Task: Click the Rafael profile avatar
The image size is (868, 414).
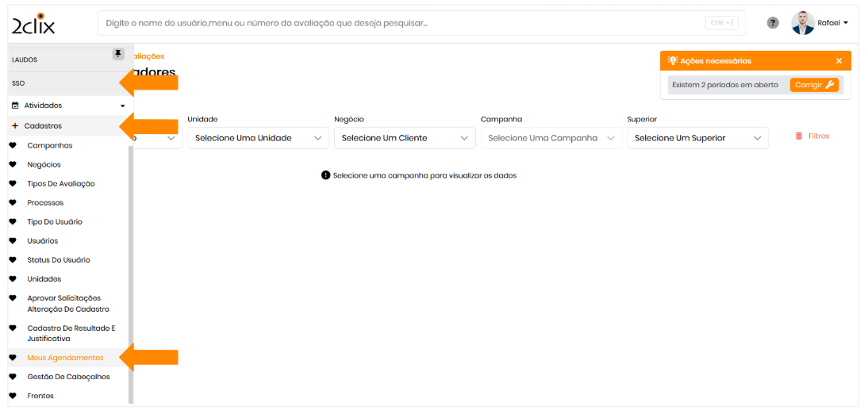Action: pyautogui.click(x=803, y=23)
